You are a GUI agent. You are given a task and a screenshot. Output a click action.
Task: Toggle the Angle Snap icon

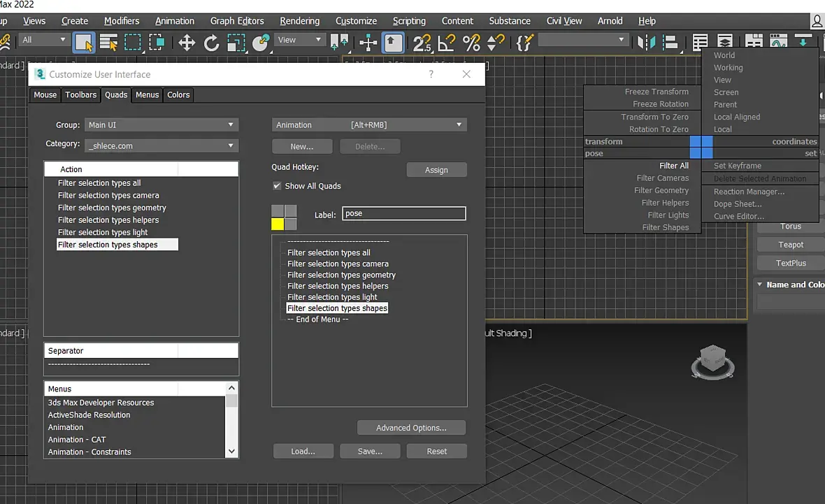pos(447,43)
